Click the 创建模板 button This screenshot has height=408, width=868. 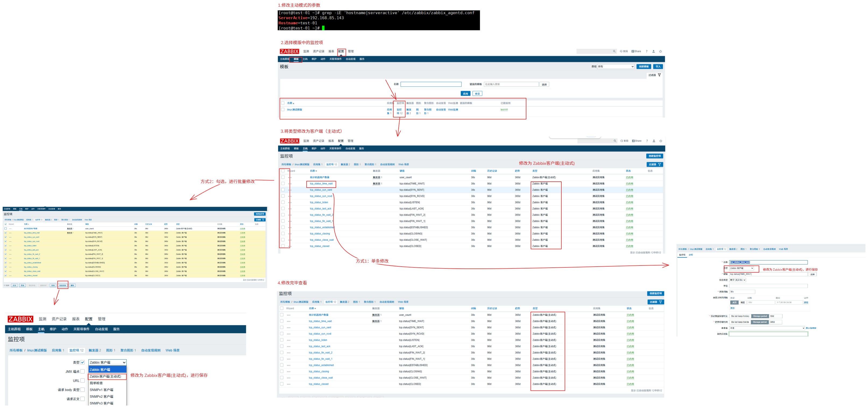point(644,67)
